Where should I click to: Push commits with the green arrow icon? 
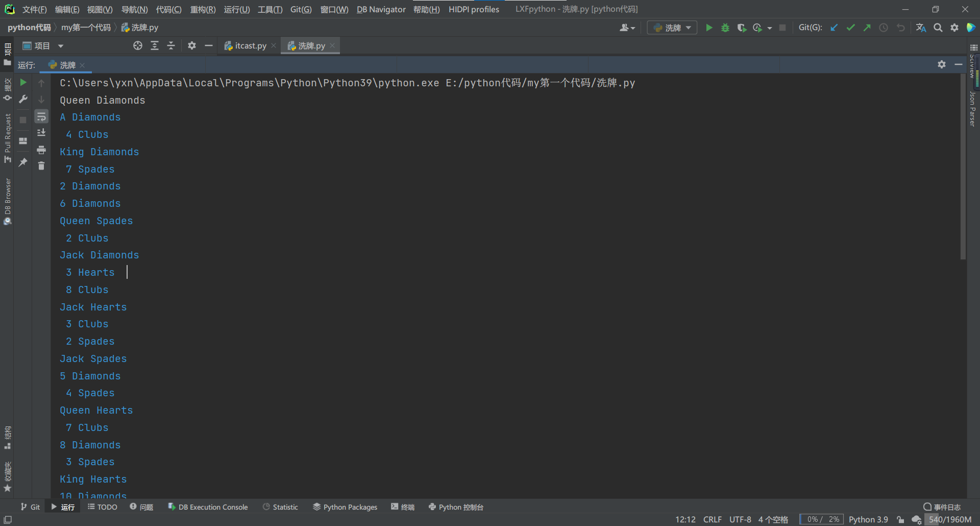point(867,28)
